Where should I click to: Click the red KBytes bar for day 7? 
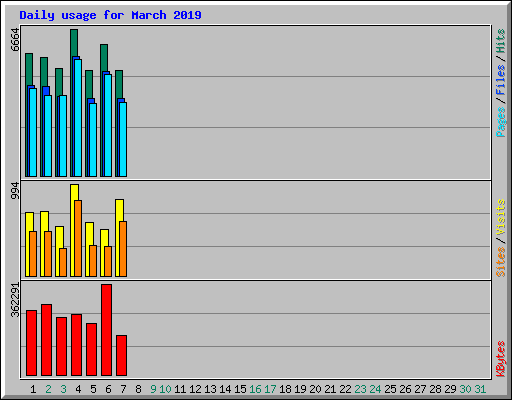coord(121,356)
